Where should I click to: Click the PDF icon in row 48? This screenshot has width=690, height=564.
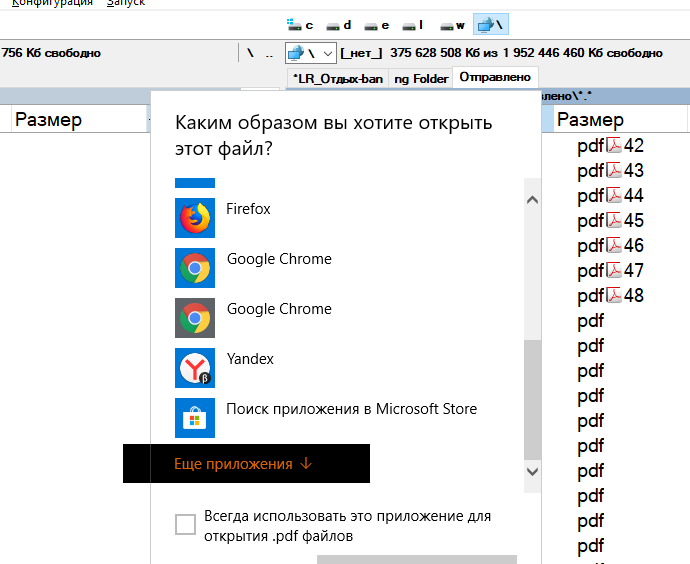pos(614,296)
